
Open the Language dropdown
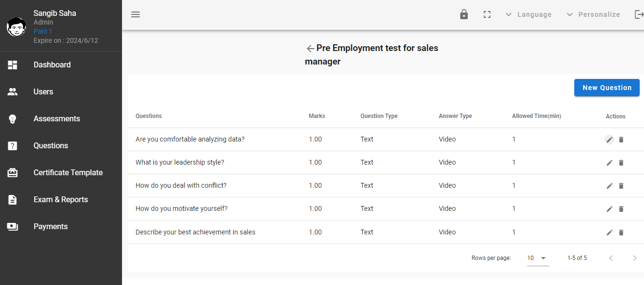tap(529, 14)
